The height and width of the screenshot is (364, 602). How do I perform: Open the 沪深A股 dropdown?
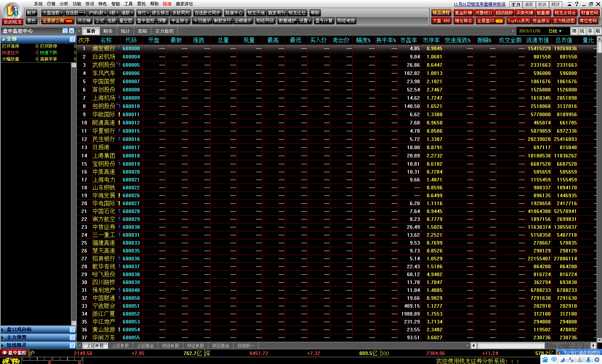(98, 13)
